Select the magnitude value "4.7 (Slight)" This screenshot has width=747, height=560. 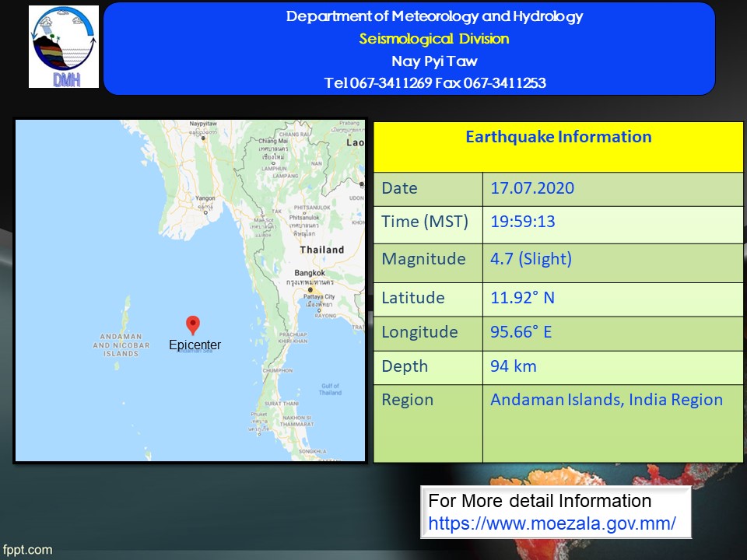click(531, 259)
